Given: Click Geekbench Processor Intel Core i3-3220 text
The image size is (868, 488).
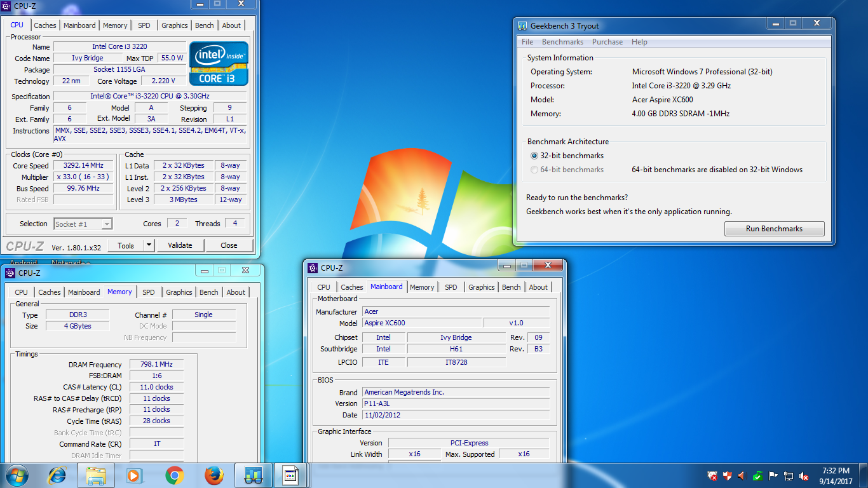Looking at the screenshot, I should tap(681, 86).
